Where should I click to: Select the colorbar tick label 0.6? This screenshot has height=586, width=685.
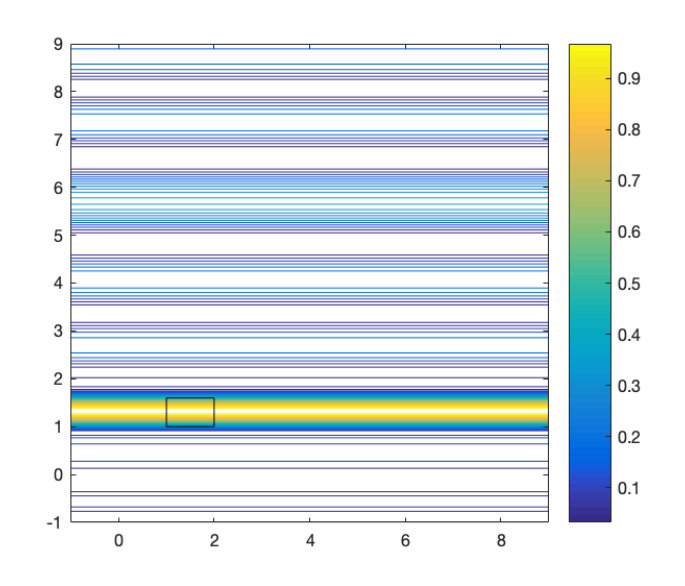629,232
